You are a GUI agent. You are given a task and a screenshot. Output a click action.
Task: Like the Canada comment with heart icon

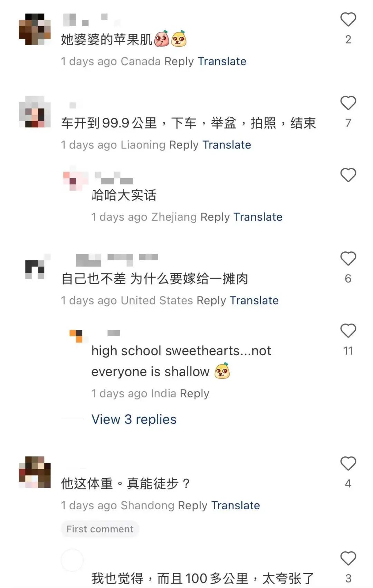pos(348,20)
